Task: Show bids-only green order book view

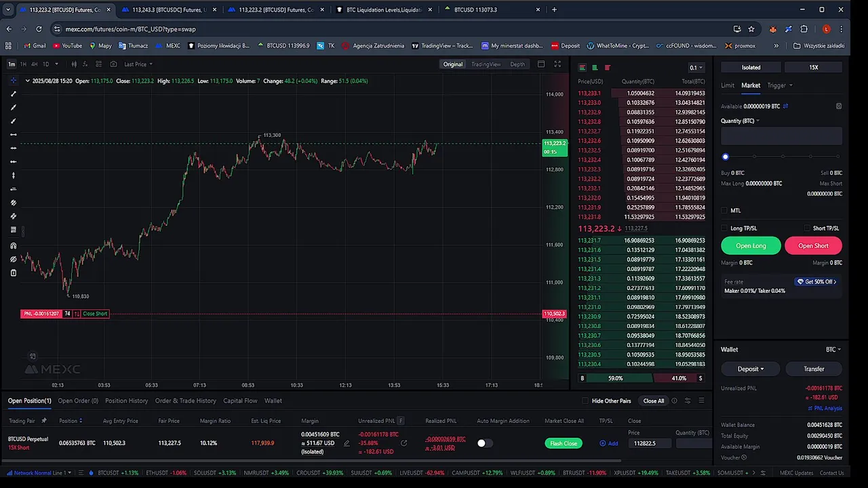Action: tap(595, 67)
